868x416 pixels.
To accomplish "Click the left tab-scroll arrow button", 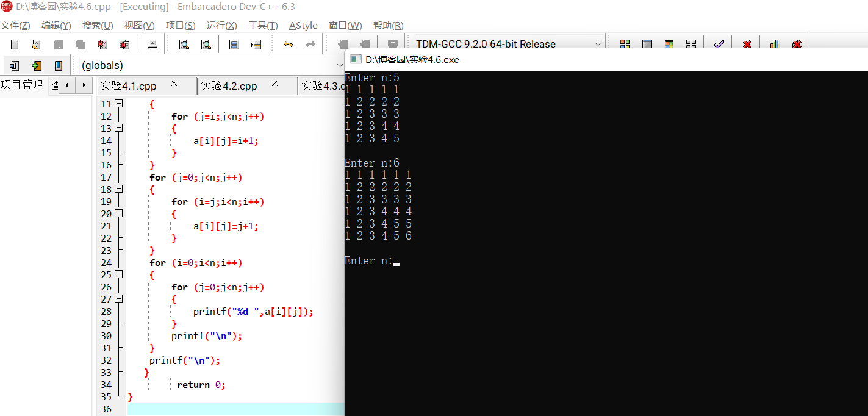I will (67, 85).
